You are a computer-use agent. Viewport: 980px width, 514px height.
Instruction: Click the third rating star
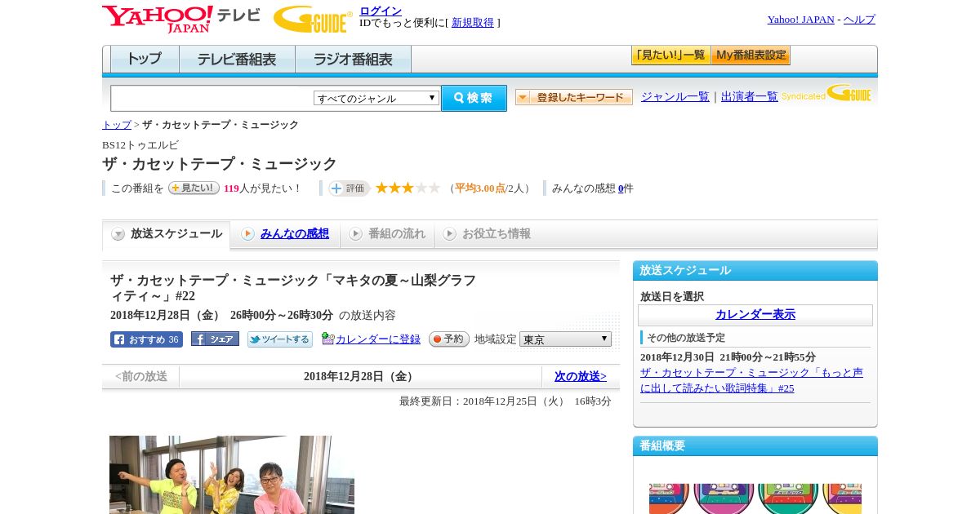(x=408, y=188)
